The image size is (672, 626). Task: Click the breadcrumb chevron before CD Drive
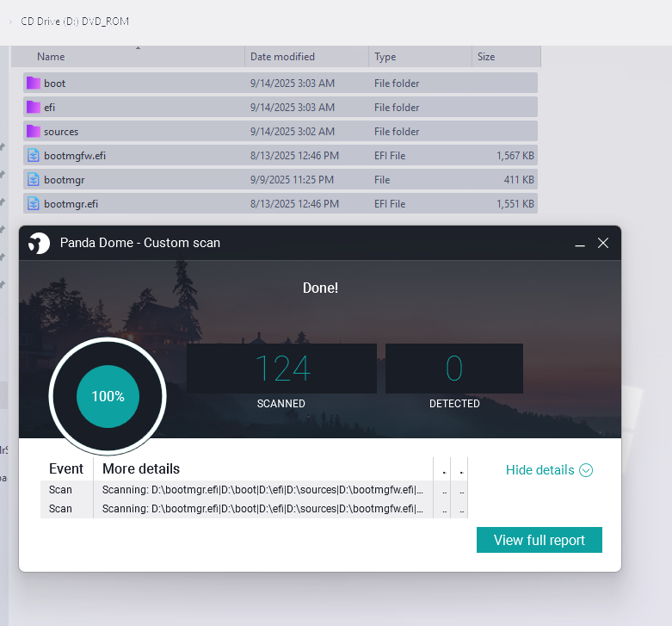pyautogui.click(x=10, y=22)
